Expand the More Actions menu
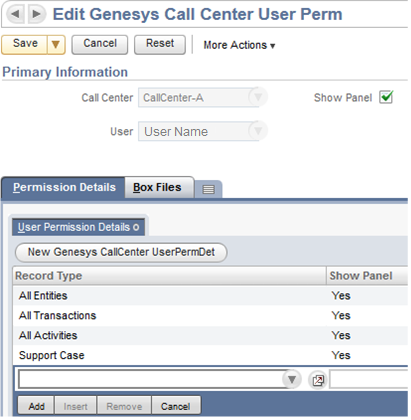Image resolution: width=411 pixels, height=420 pixels. (x=239, y=45)
